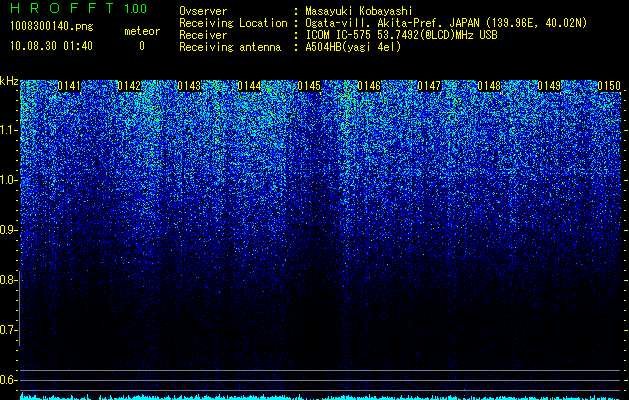
Task: Click the 0145 time marker
Action: tap(309, 86)
